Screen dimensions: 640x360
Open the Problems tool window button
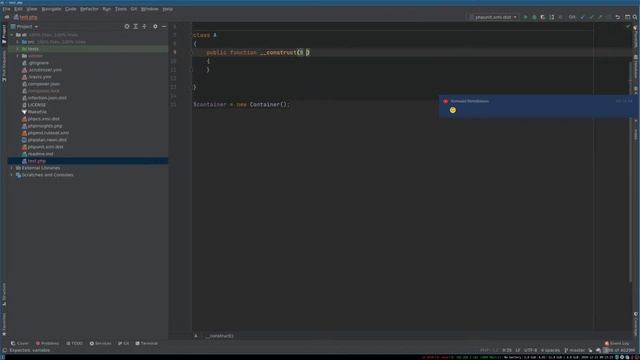coord(47,343)
